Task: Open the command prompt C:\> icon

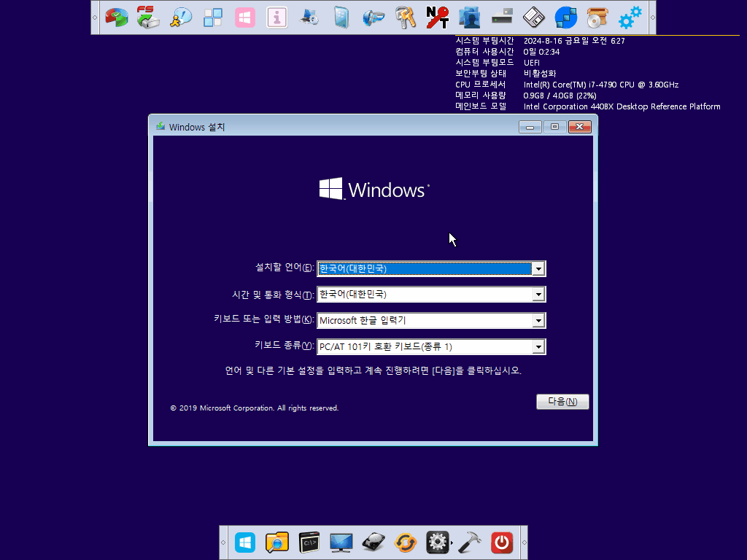Action: (x=309, y=542)
